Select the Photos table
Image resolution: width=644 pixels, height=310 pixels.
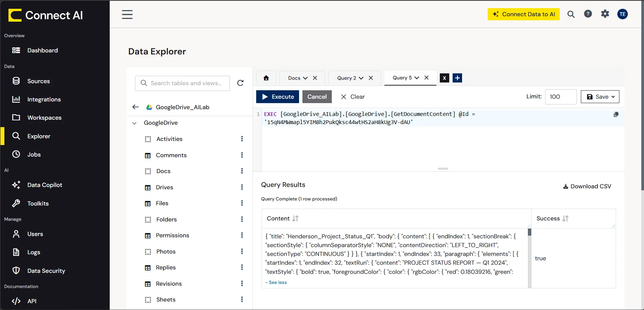tap(166, 252)
